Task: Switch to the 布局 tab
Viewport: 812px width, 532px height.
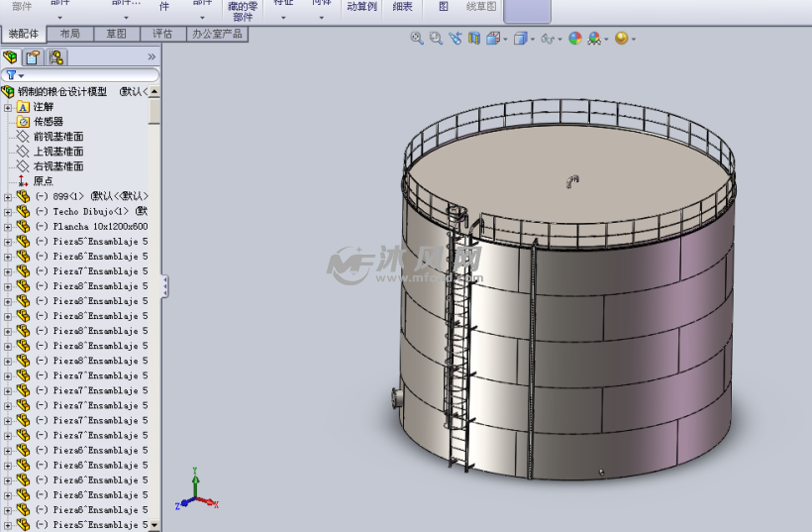Action: pyautogui.click(x=70, y=35)
